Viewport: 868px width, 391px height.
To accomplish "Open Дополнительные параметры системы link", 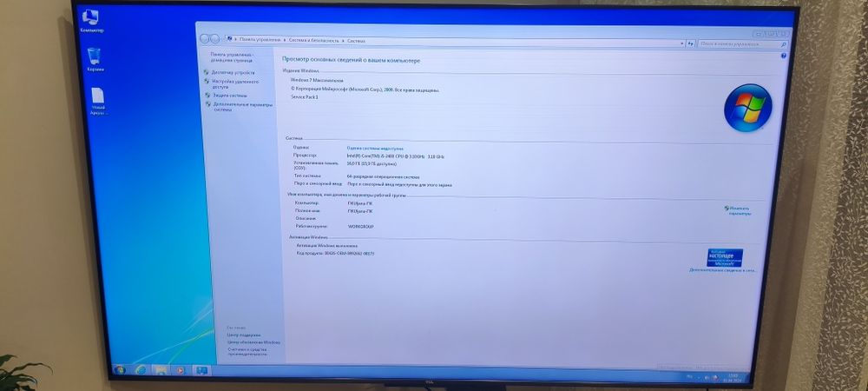I will coord(243,107).
